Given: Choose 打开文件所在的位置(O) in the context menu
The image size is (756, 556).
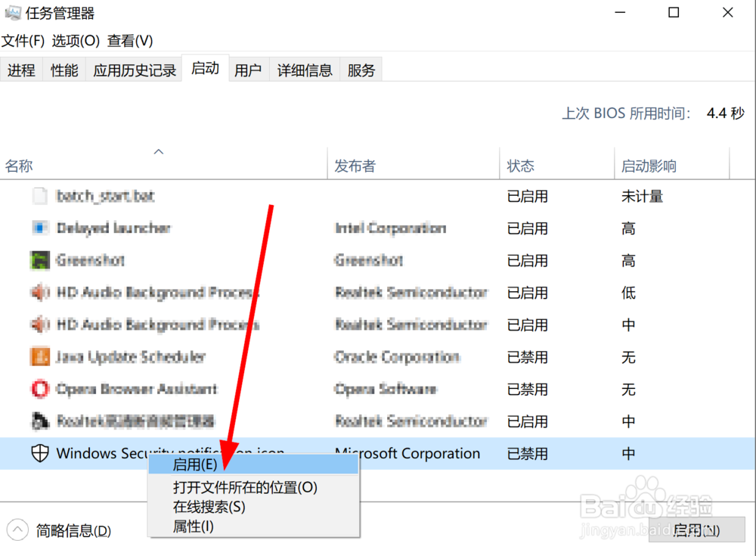Looking at the screenshot, I should tap(253, 487).
